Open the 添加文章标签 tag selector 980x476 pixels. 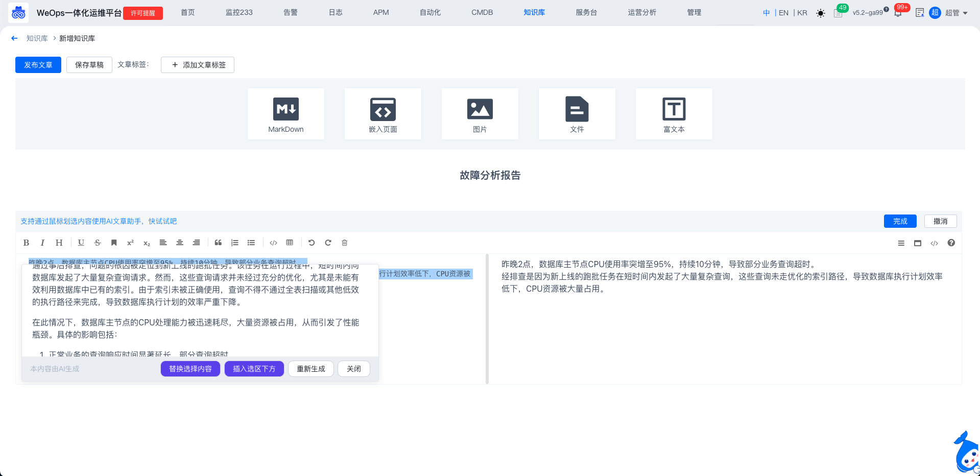pos(198,65)
